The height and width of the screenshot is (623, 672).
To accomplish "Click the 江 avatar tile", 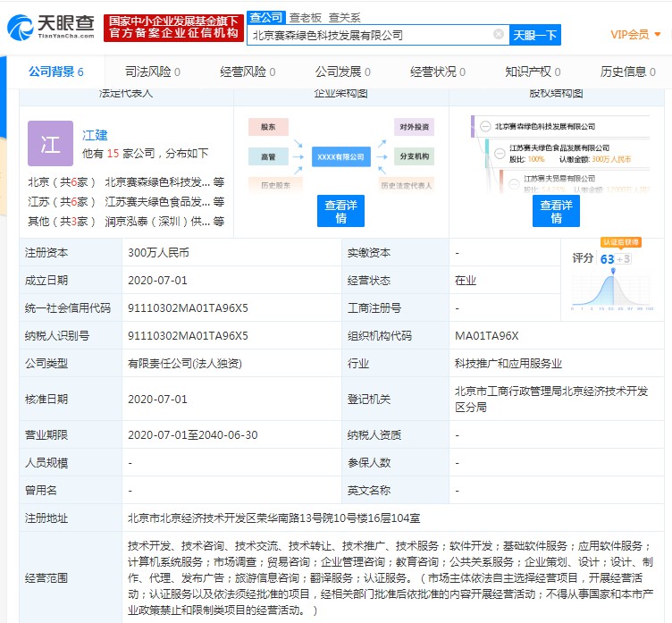I will click(50, 143).
